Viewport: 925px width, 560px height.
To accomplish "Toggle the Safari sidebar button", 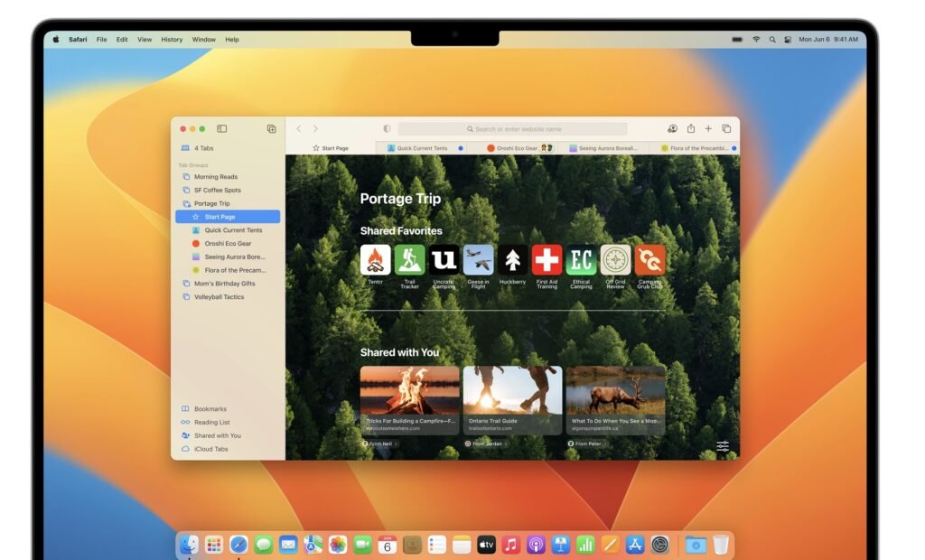I will click(222, 128).
